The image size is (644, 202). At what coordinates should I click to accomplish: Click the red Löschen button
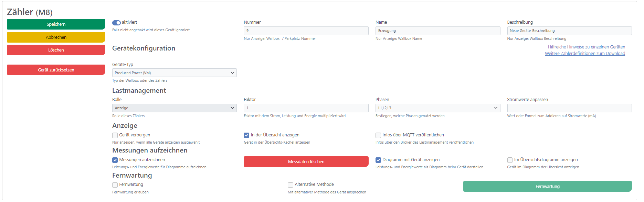(56, 50)
